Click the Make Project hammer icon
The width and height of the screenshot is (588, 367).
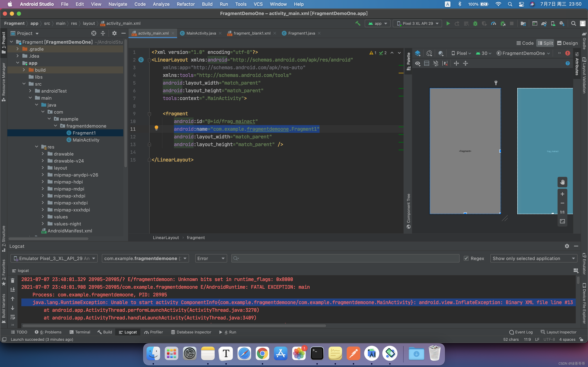pyautogui.click(x=358, y=24)
